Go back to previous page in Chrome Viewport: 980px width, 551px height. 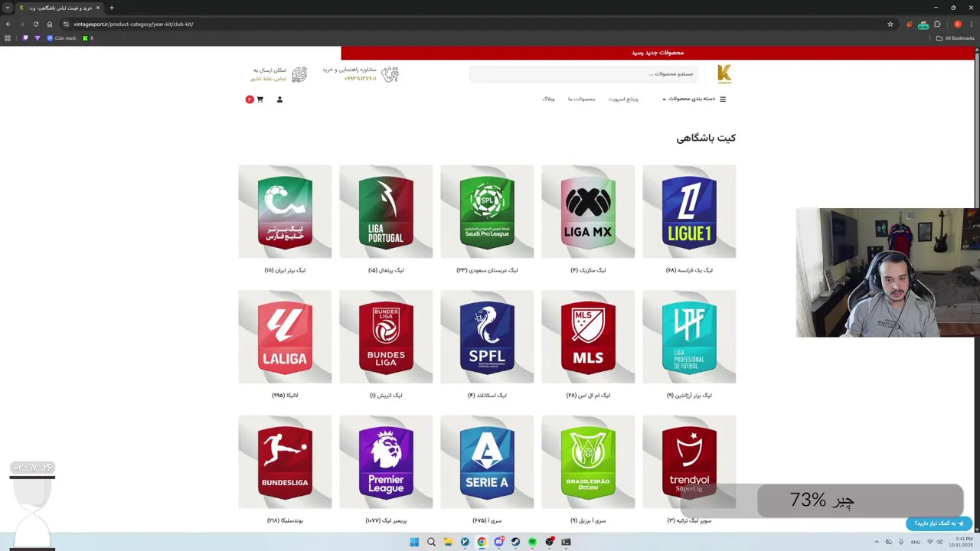point(8,24)
